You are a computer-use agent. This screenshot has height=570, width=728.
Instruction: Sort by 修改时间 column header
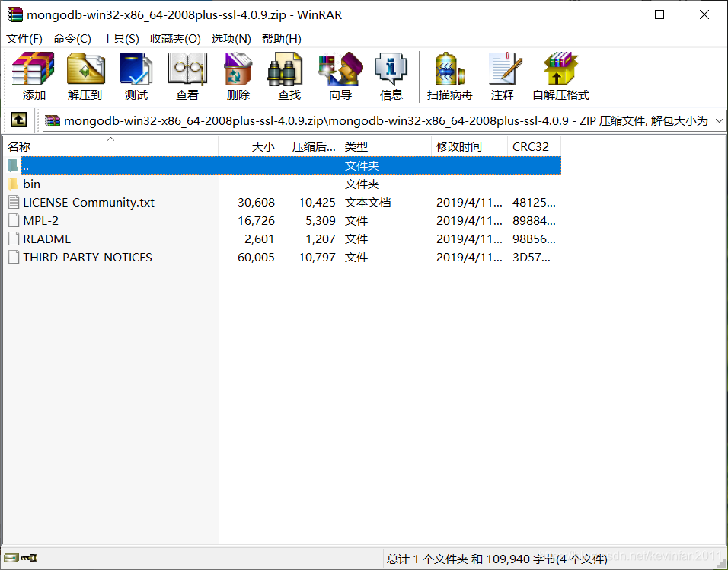click(x=469, y=147)
